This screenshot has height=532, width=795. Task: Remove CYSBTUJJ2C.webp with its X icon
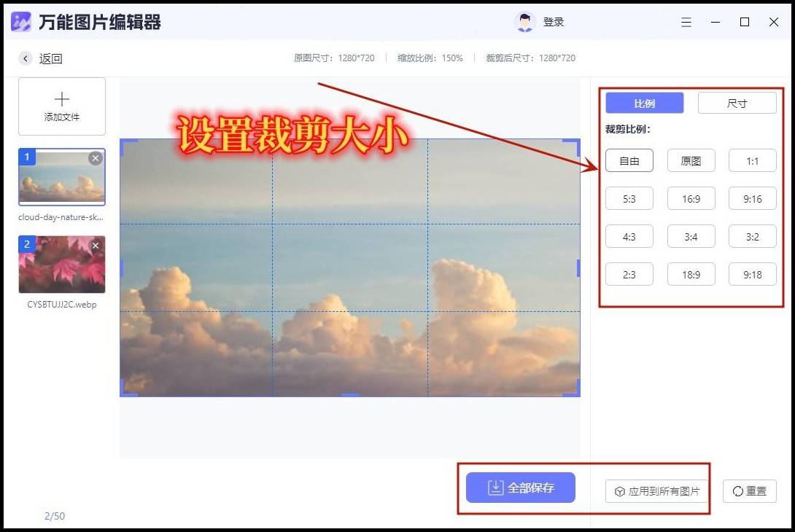[96, 245]
